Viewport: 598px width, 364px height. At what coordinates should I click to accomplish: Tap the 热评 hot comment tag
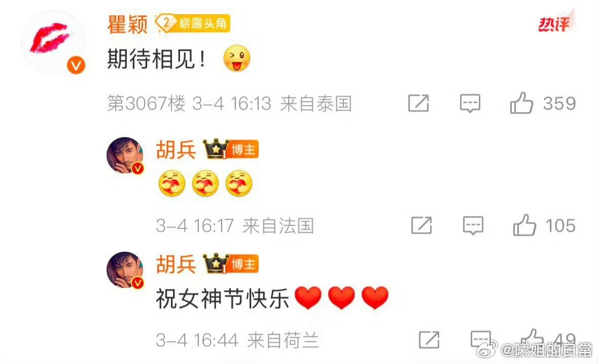(555, 24)
